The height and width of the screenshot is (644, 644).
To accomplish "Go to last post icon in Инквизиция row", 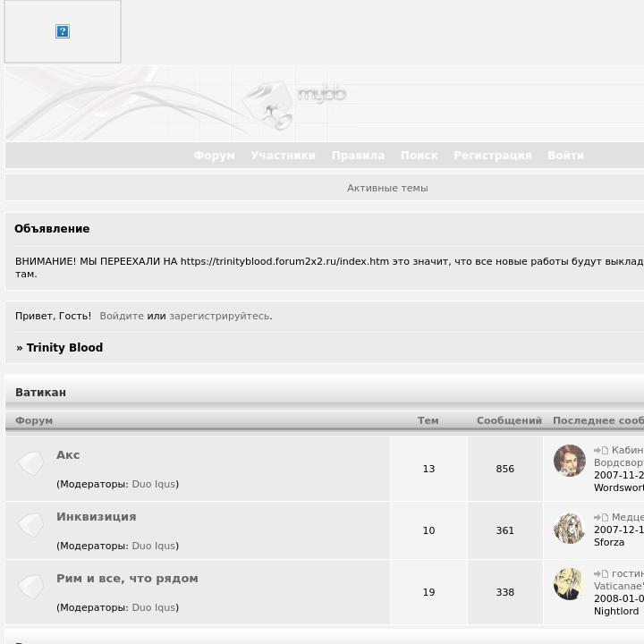I will [x=601, y=518].
